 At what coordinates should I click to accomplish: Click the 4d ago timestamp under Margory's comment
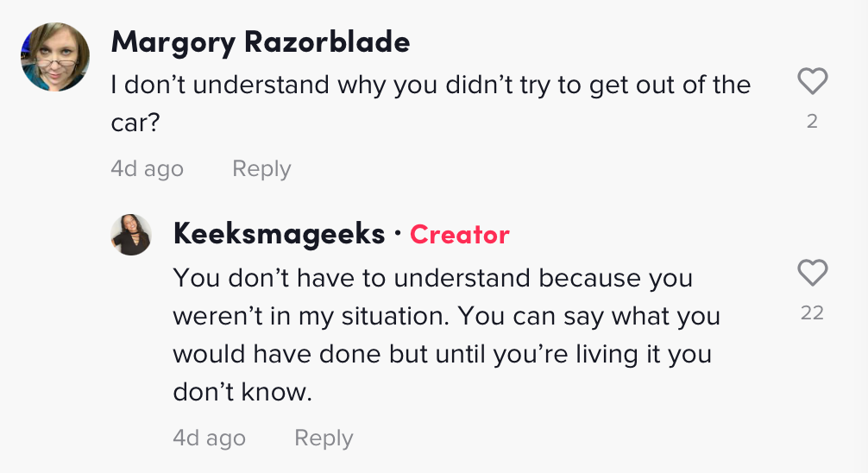click(x=147, y=169)
